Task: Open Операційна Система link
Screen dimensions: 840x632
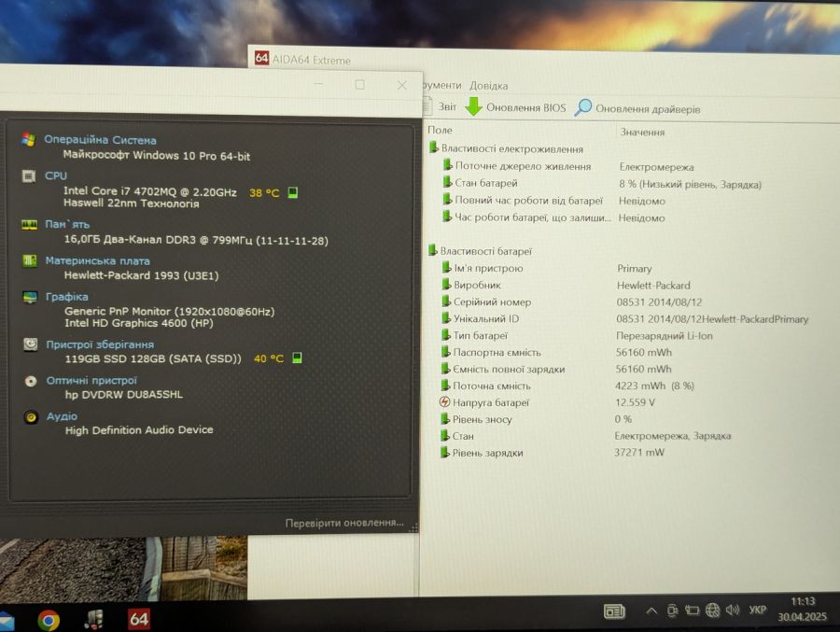Action: (x=100, y=140)
